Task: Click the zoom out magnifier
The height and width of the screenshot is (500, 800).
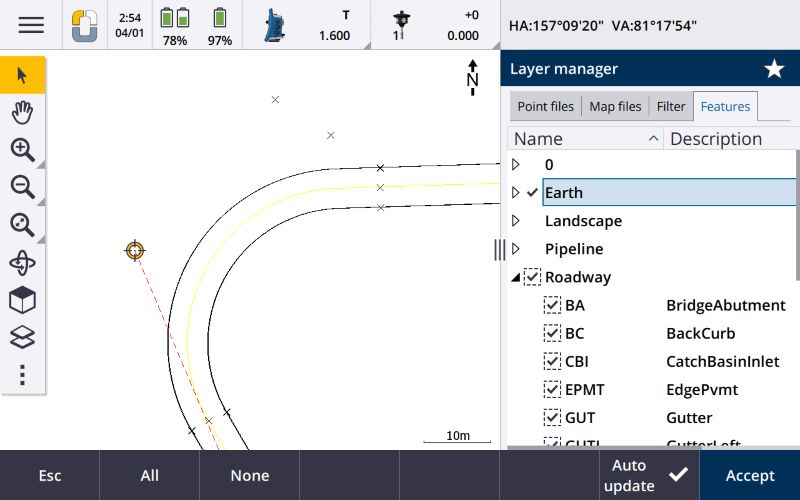Action: click(x=22, y=187)
